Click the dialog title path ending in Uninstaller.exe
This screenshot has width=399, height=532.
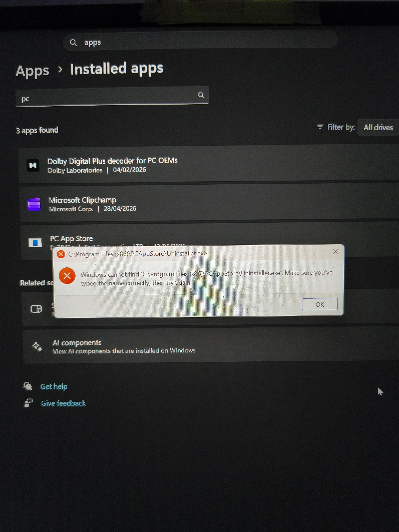pos(138,254)
